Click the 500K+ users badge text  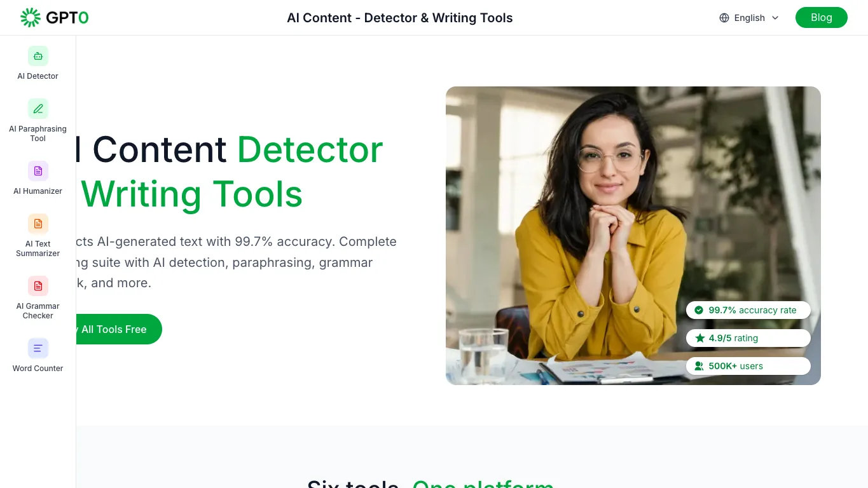pos(736,366)
